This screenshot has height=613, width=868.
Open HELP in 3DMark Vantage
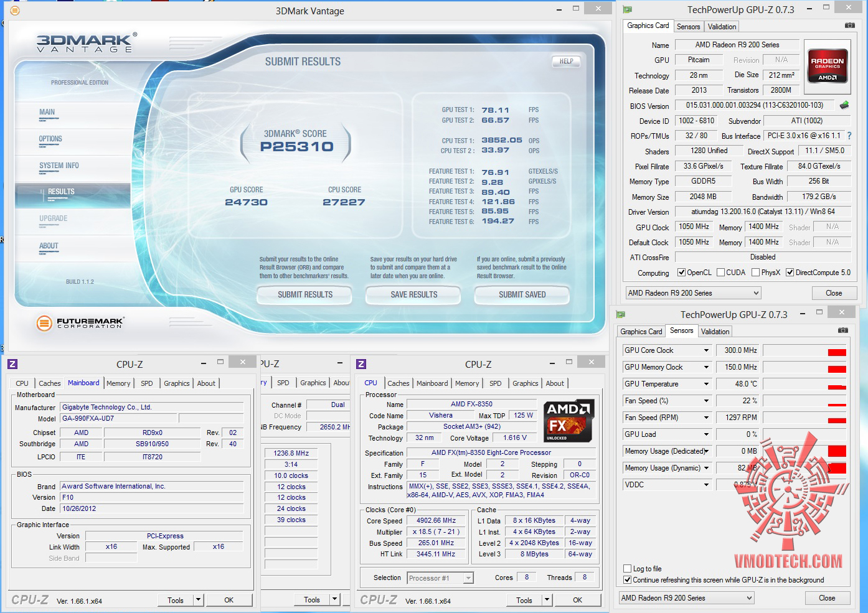[566, 61]
